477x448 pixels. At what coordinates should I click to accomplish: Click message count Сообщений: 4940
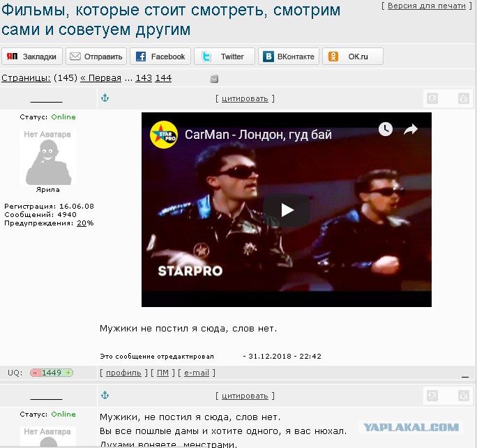[40, 214]
